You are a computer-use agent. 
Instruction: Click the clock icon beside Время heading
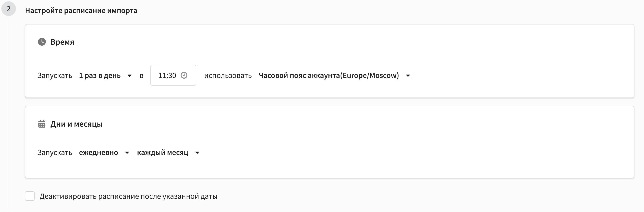pos(42,42)
